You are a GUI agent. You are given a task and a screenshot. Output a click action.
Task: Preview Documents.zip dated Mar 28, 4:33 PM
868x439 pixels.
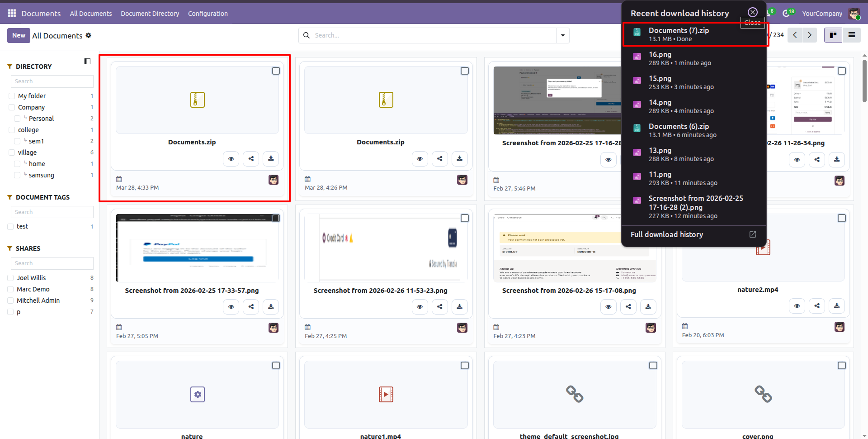[231, 159]
